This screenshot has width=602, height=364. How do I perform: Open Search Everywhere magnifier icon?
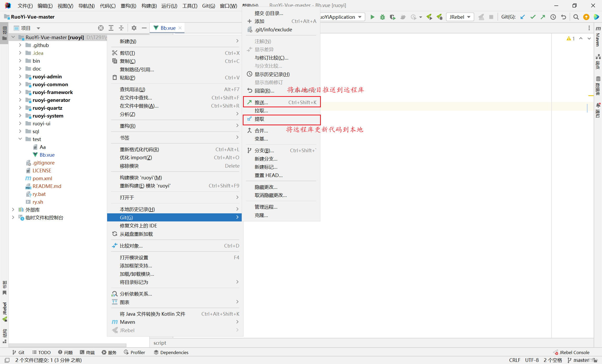click(x=576, y=17)
